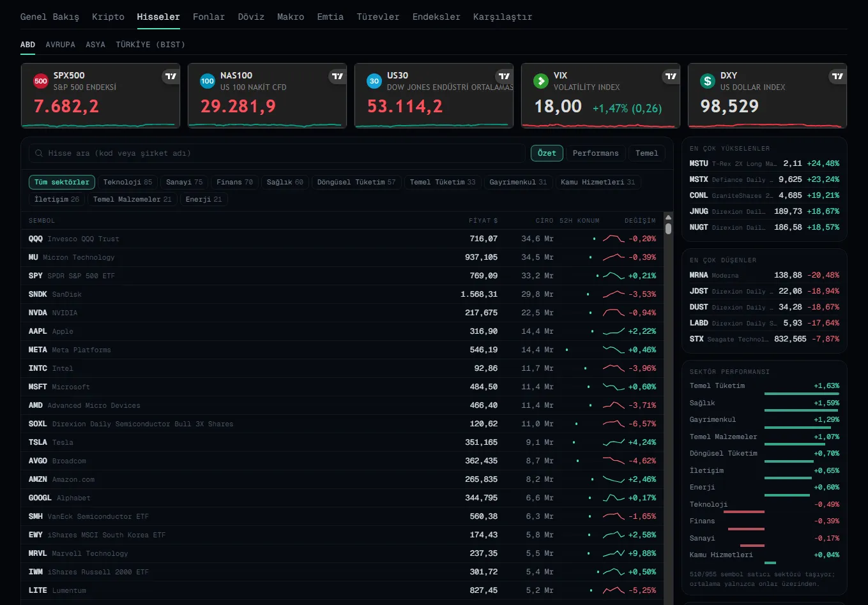Switch to the ASYA region tab

(x=95, y=45)
